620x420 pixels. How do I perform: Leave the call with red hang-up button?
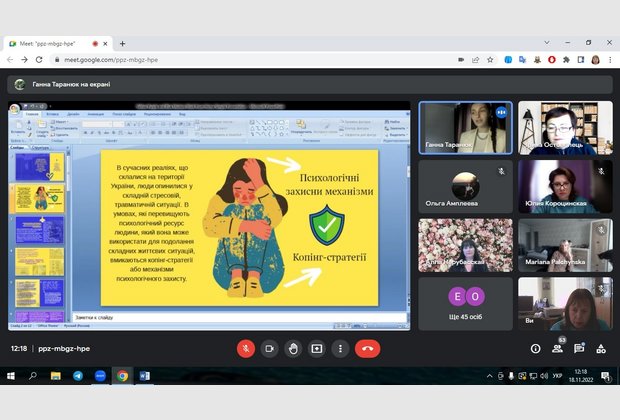[x=367, y=348]
